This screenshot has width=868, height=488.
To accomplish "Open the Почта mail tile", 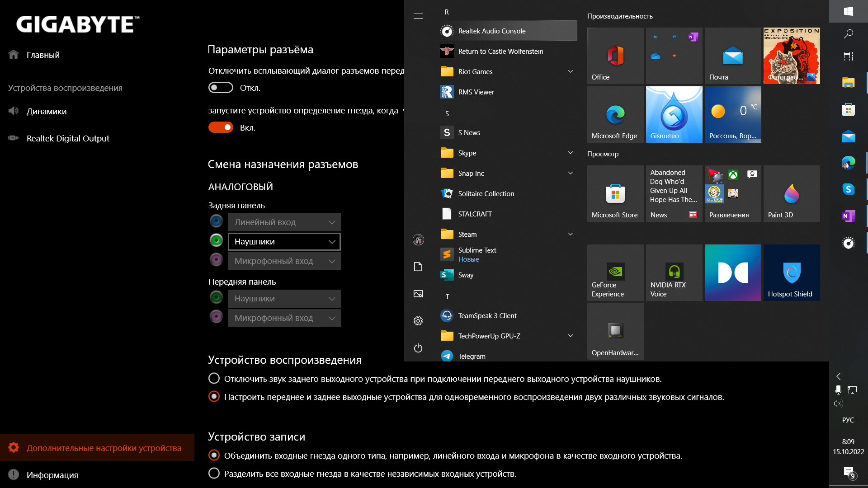I will tap(733, 56).
